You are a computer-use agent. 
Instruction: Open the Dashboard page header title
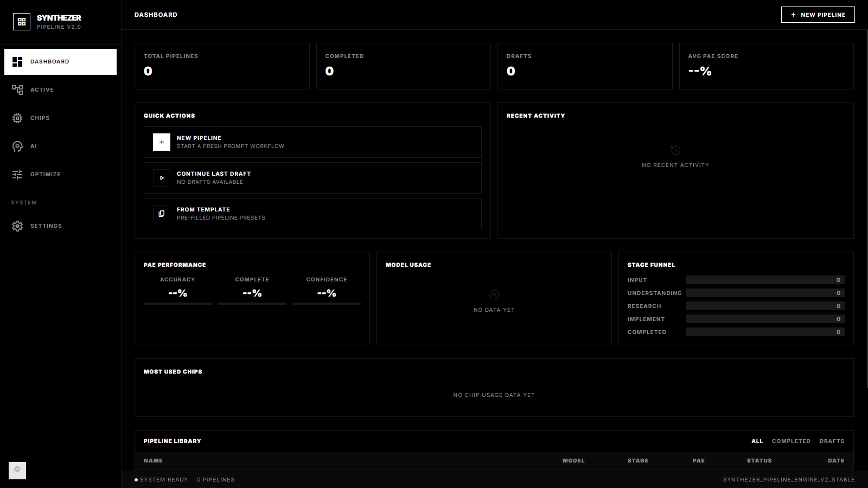[156, 15]
